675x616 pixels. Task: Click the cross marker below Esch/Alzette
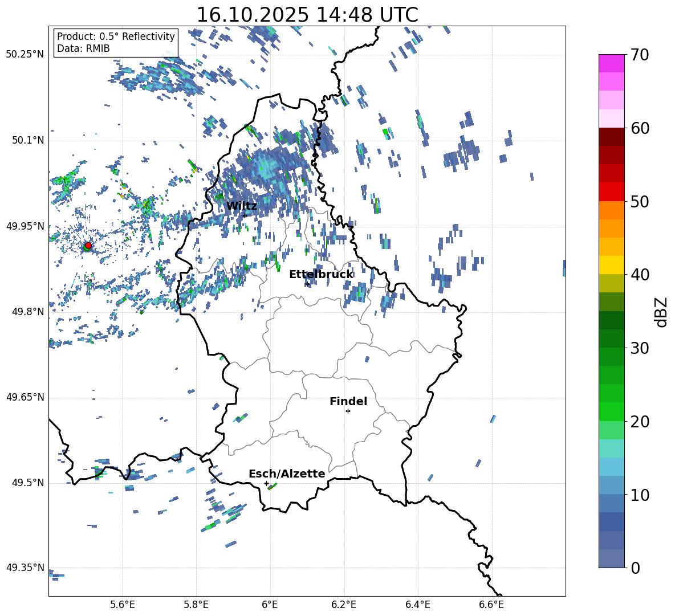click(266, 483)
